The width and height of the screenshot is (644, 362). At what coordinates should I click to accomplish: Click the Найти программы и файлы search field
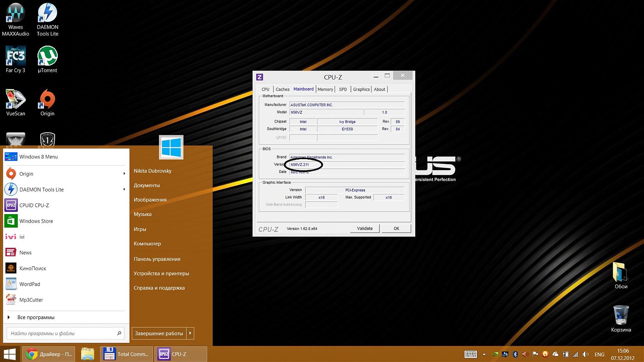62,333
